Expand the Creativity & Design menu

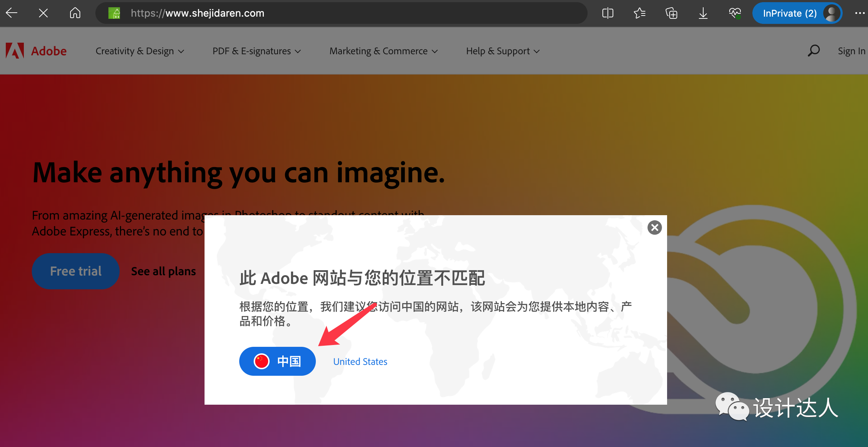pyautogui.click(x=140, y=51)
